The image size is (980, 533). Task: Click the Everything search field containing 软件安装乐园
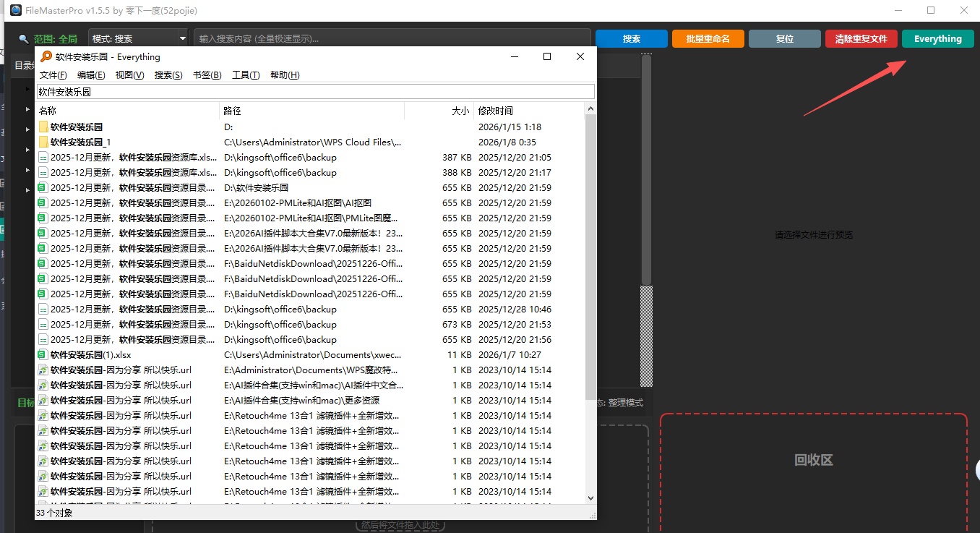[315, 92]
